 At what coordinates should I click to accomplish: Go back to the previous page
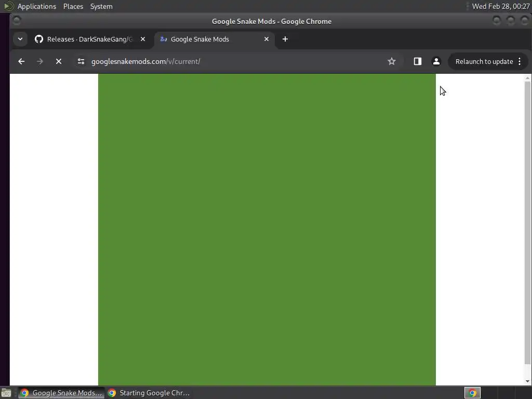[x=21, y=61]
